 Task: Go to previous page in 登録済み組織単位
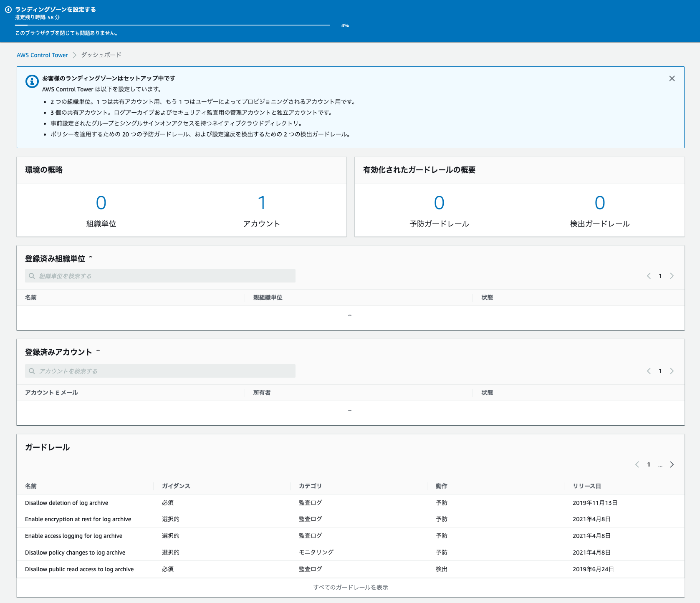coord(649,276)
